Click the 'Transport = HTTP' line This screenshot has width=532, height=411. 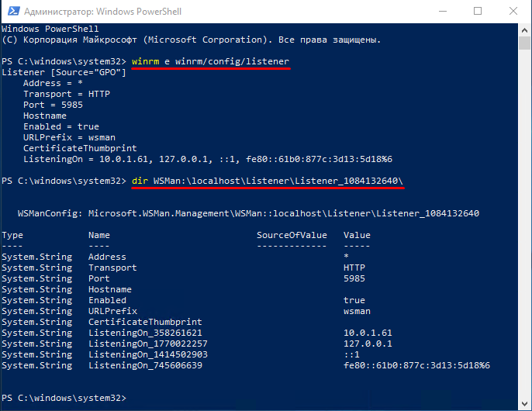[x=67, y=94]
